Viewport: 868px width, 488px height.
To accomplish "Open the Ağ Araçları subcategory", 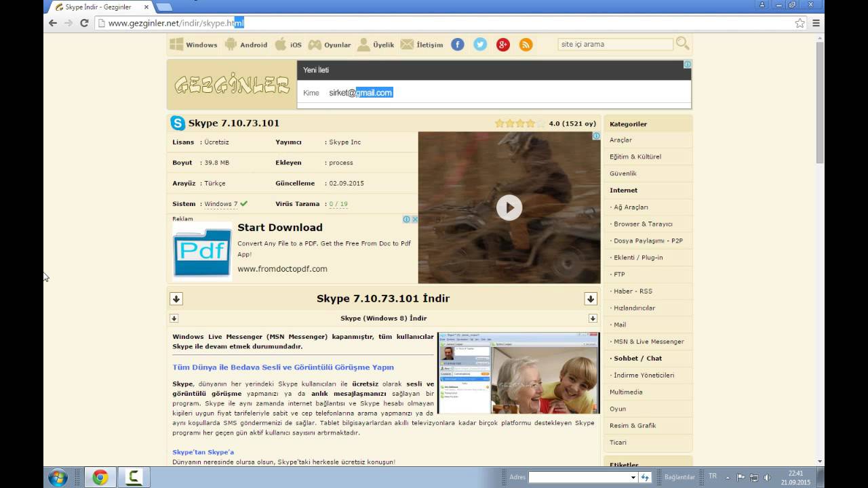I will [x=631, y=207].
